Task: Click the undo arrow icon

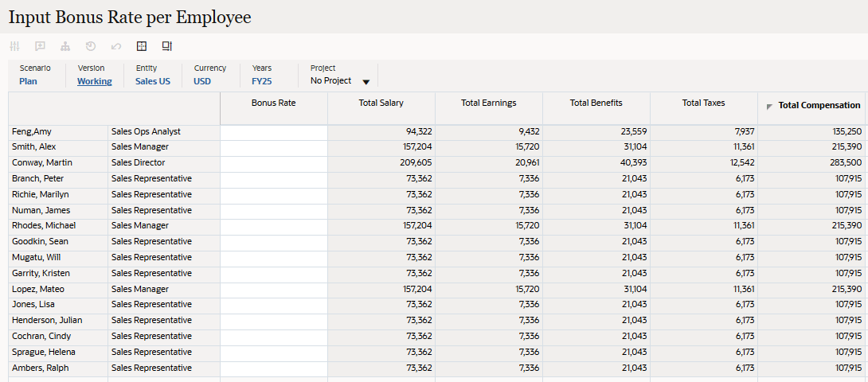Action: tap(116, 46)
